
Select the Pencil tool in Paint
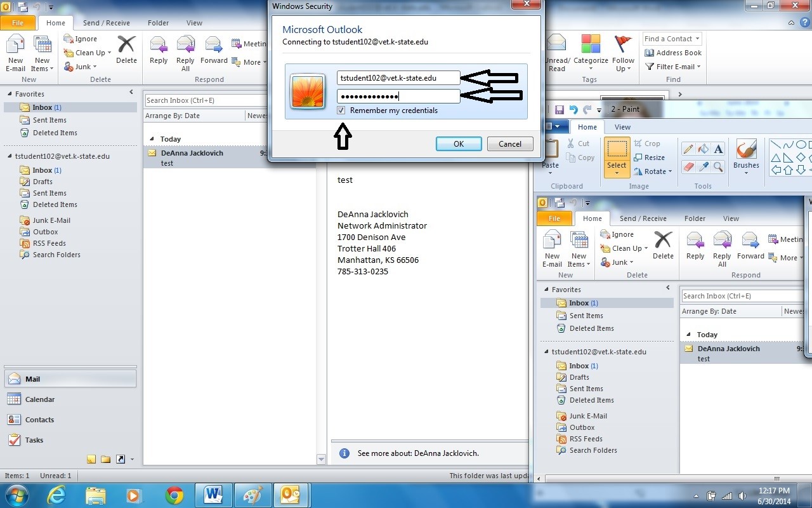click(688, 149)
